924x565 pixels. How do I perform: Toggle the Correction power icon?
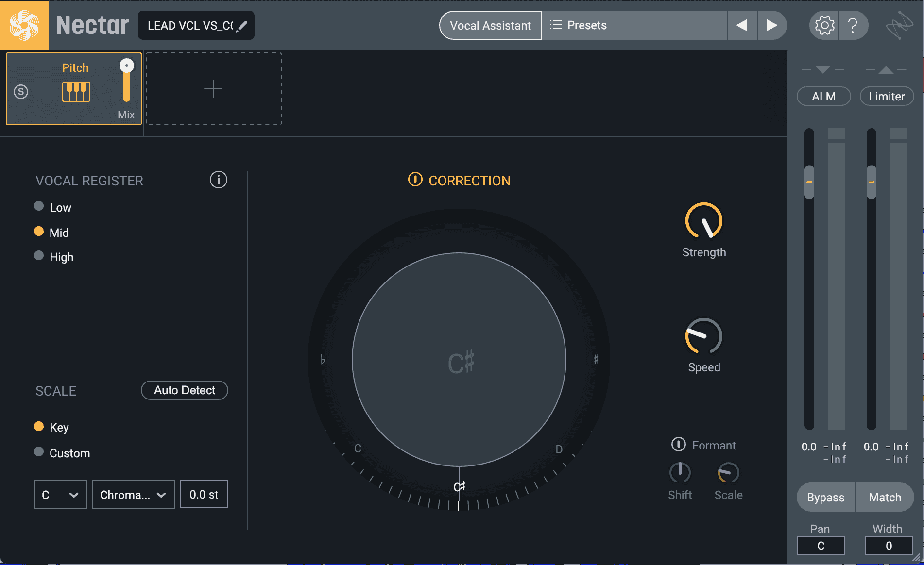coord(415,180)
